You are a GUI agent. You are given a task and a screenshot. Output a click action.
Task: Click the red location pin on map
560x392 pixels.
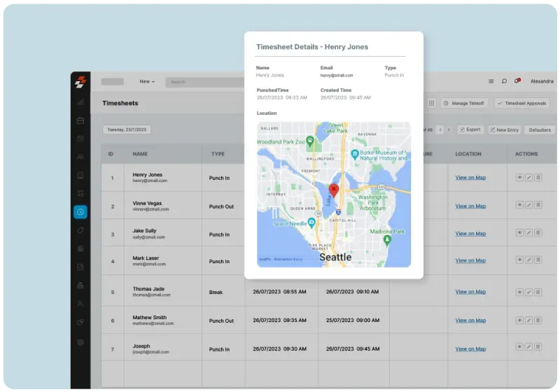pyautogui.click(x=334, y=190)
